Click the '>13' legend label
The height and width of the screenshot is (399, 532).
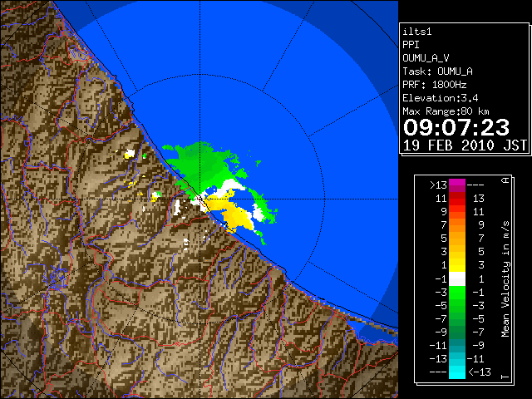pyautogui.click(x=438, y=185)
